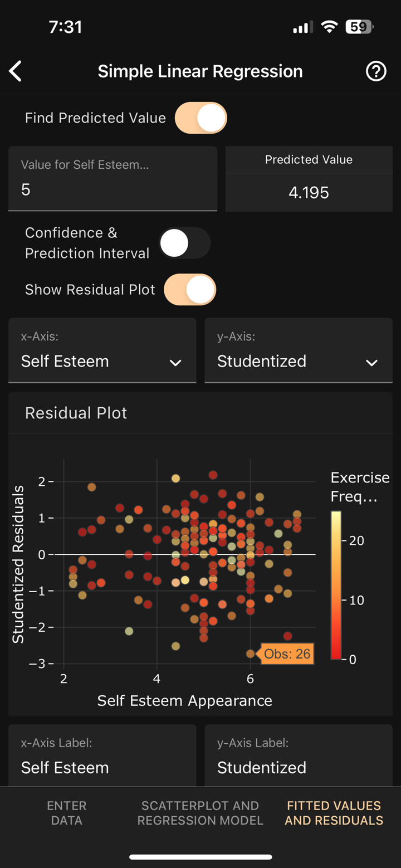Image resolution: width=401 pixels, height=868 pixels.
Task: Disable Find Predicted Value
Action: click(x=201, y=118)
